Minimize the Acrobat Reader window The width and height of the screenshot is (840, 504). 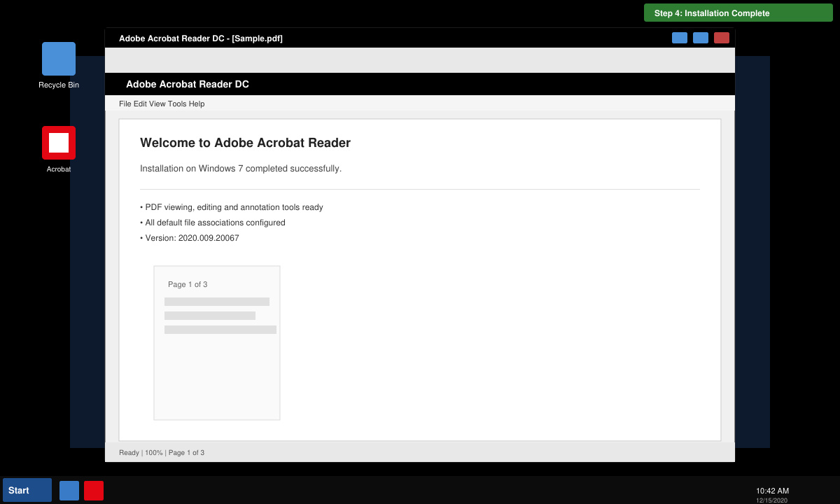pos(680,38)
